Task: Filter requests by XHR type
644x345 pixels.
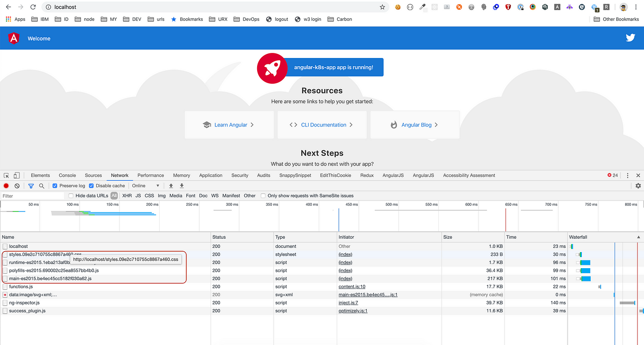Action: coord(127,196)
